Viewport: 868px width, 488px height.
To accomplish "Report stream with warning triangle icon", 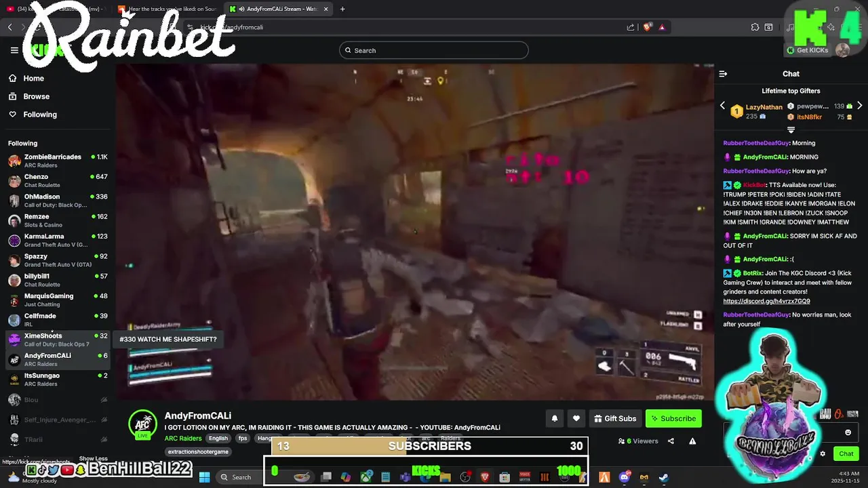I will point(692,441).
